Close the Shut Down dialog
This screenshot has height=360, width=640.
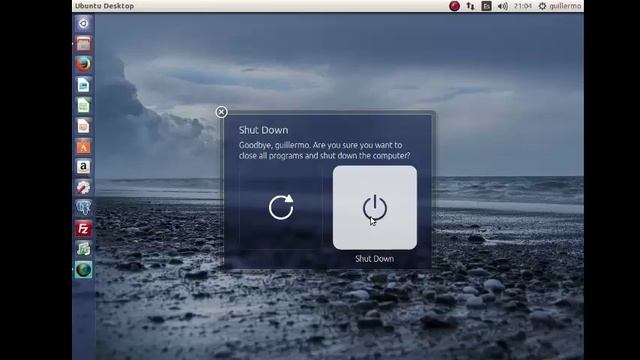(x=221, y=112)
